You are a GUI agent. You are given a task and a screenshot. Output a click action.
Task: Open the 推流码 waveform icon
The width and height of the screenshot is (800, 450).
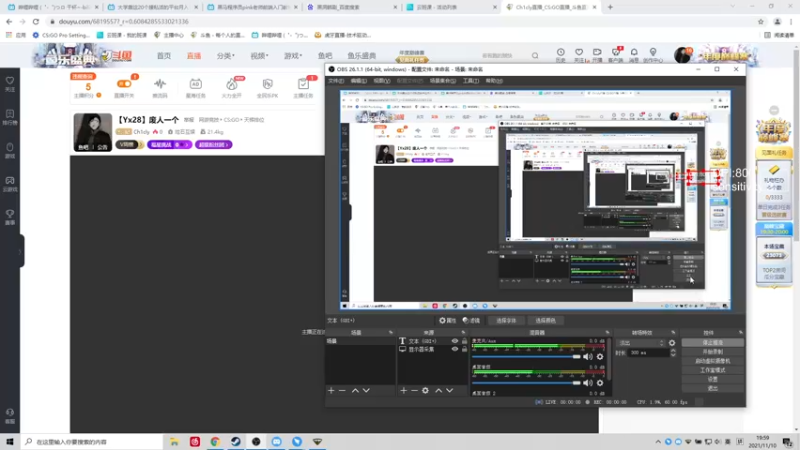pos(160,87)
